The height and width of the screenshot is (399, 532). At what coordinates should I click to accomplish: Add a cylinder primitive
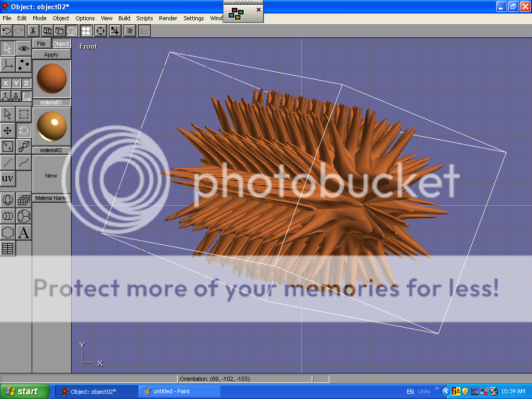coord(7,216)
